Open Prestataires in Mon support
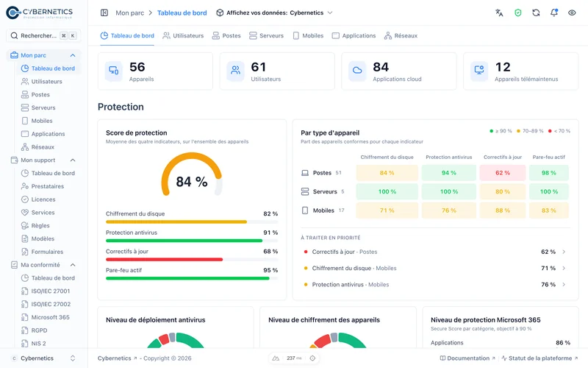 (x=47, y=186)
